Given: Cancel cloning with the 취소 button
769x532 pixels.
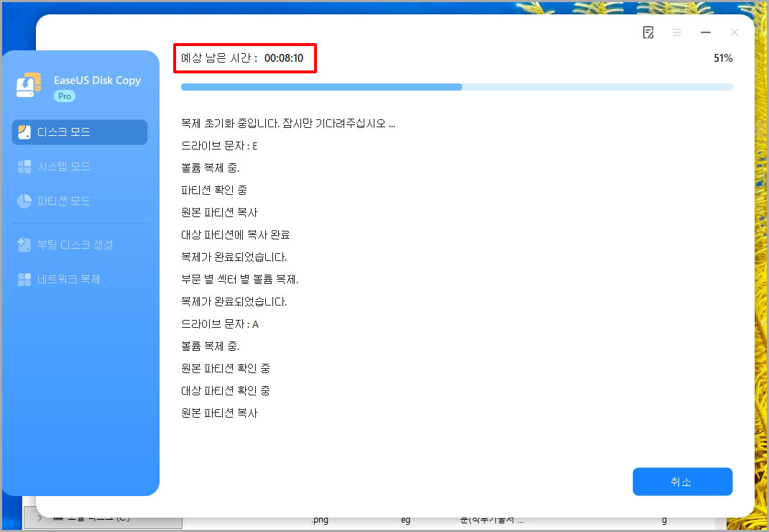Looking at the screenshot, I should [681, 482].
